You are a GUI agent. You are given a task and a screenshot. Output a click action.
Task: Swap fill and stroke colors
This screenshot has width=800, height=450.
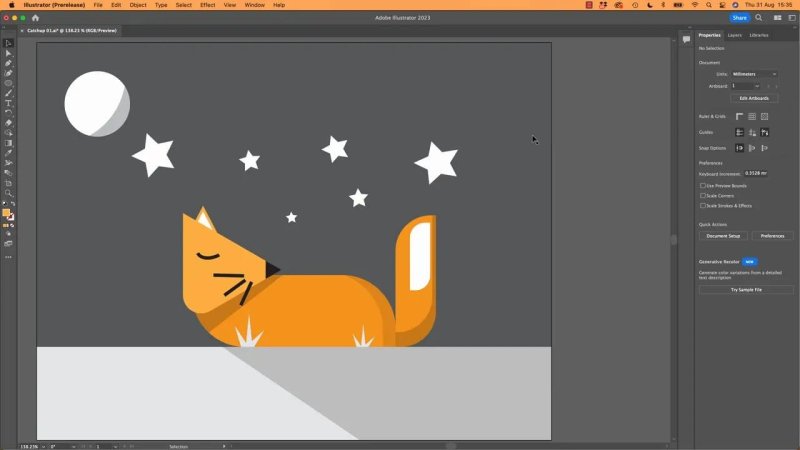[x=13, y=204]
